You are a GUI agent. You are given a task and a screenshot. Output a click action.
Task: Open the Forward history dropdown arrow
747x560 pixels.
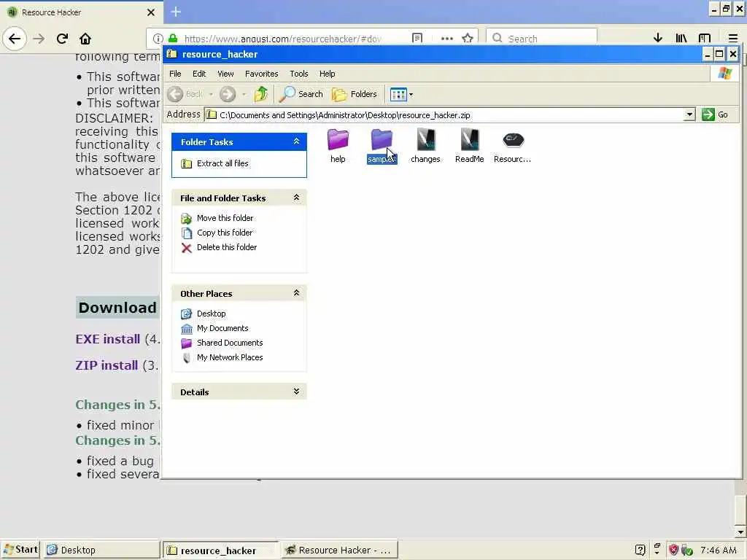tap(244, 94)
